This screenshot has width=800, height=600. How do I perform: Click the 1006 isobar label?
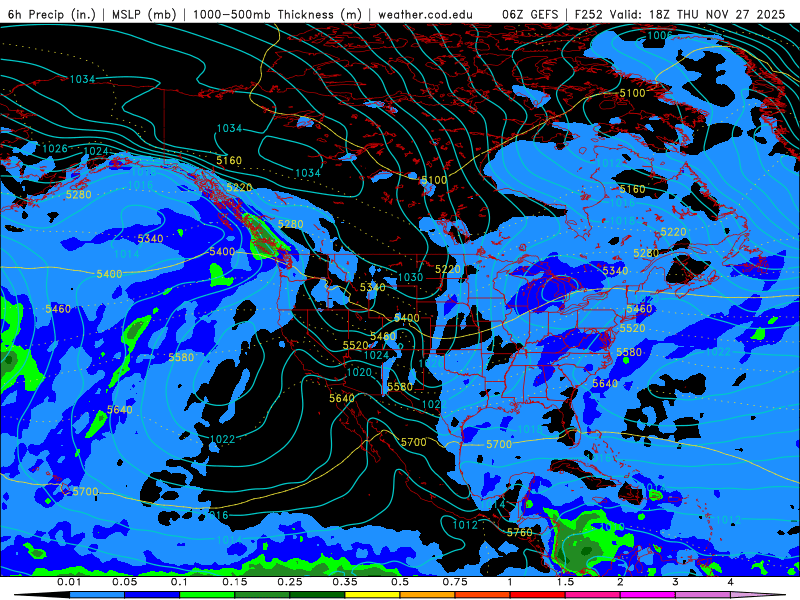(x=660, y=35)
